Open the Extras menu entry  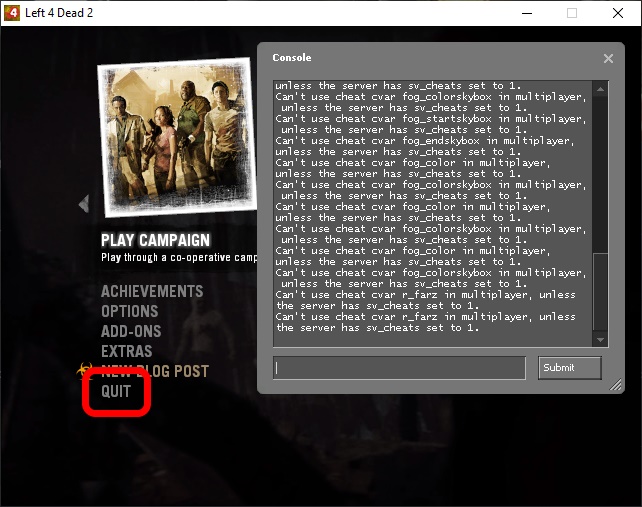coord(127,351)
